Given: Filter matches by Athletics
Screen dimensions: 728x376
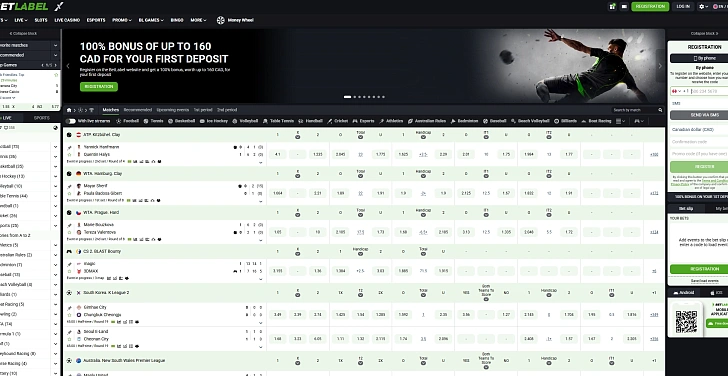Looking at the screenshot, I should click(391, 121).
